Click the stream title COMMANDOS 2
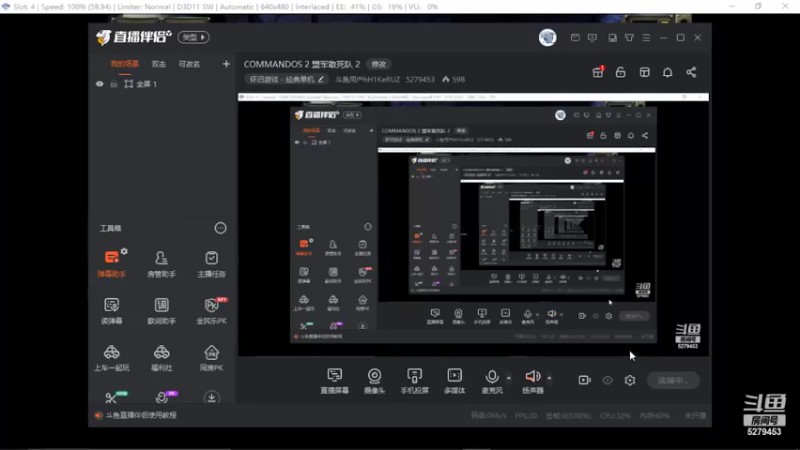 click(302, 64)
